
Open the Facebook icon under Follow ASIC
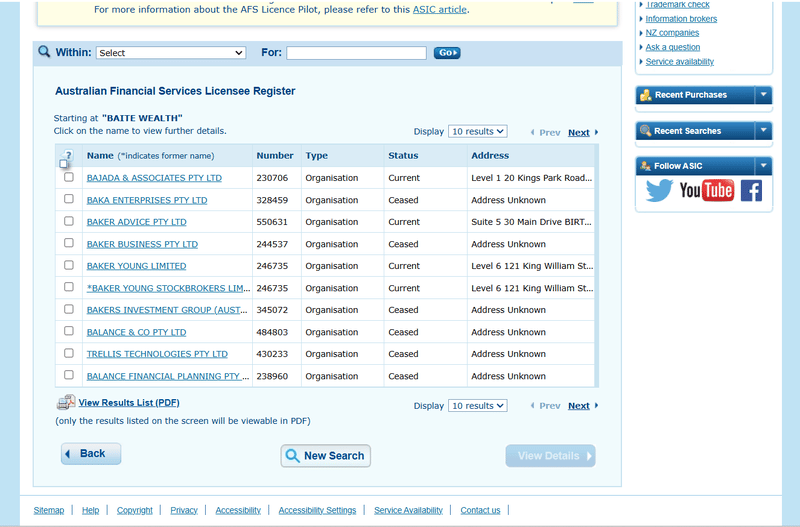(751, 190)
